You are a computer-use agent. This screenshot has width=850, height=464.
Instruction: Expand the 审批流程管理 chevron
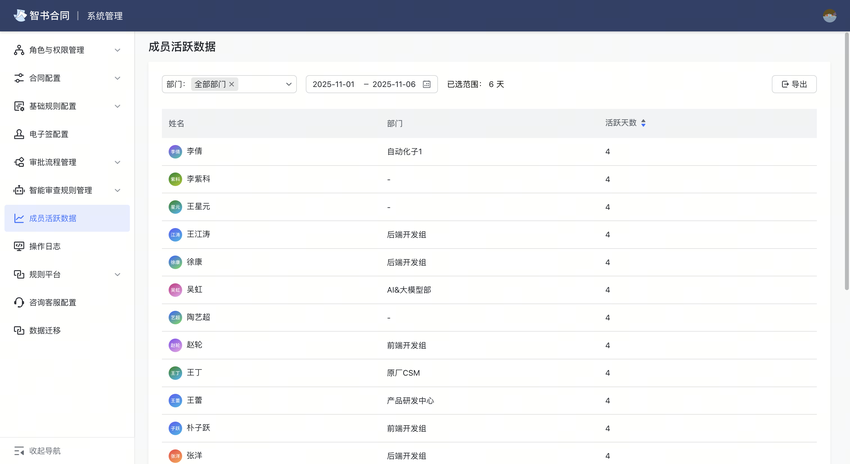point(117,162)
